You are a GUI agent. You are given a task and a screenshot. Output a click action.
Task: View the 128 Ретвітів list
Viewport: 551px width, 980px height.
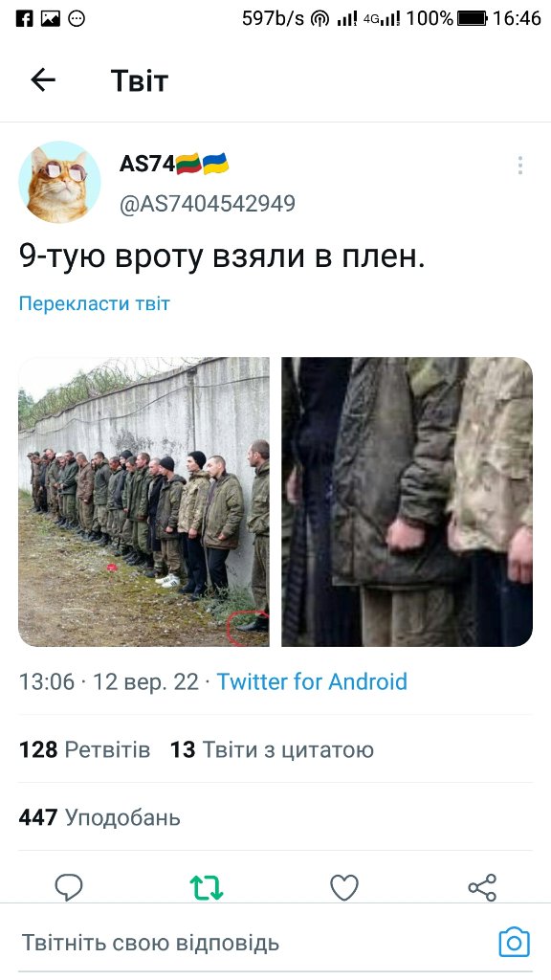click(x=84, y=749)
